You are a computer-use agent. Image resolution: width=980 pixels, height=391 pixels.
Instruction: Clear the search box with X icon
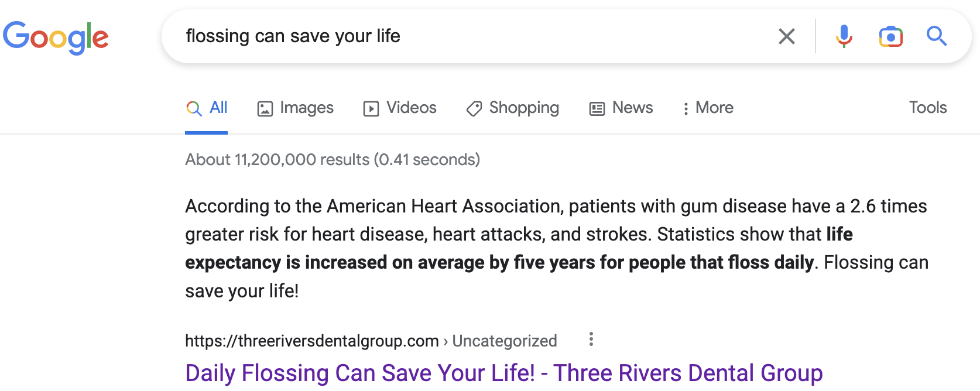787,36
